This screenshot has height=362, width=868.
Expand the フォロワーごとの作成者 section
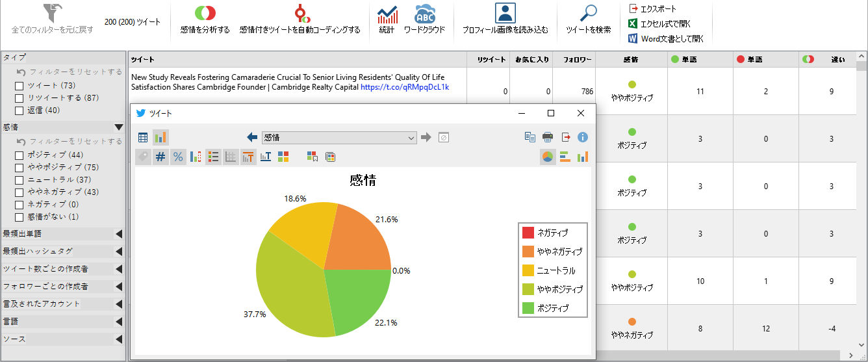pyautogui.click(x=119, y=287)
